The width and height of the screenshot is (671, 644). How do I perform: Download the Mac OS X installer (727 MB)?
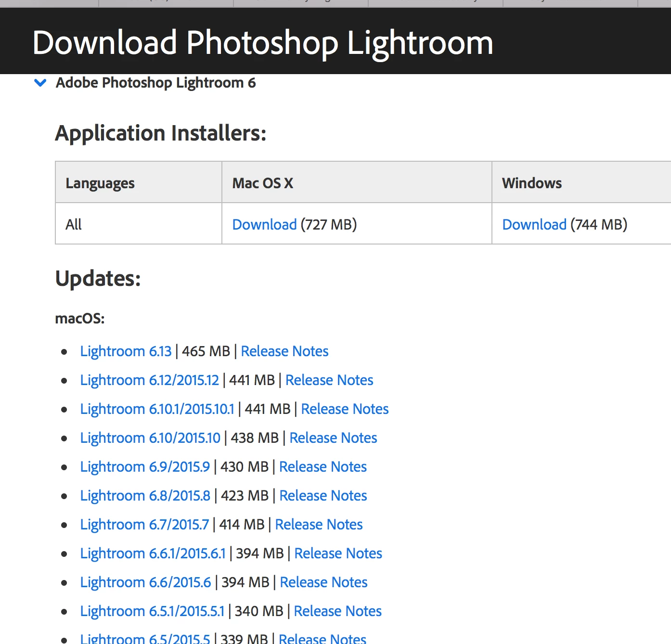[264, 224]
